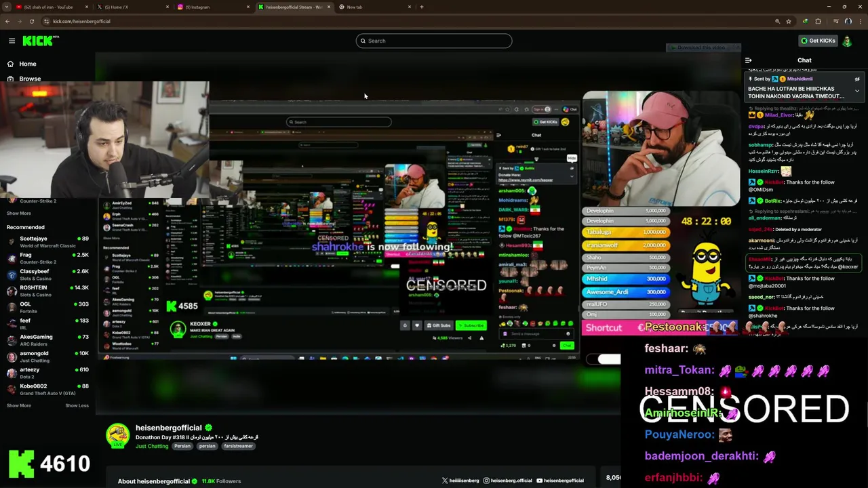Expand following list Show More

(x=19, y=213)
